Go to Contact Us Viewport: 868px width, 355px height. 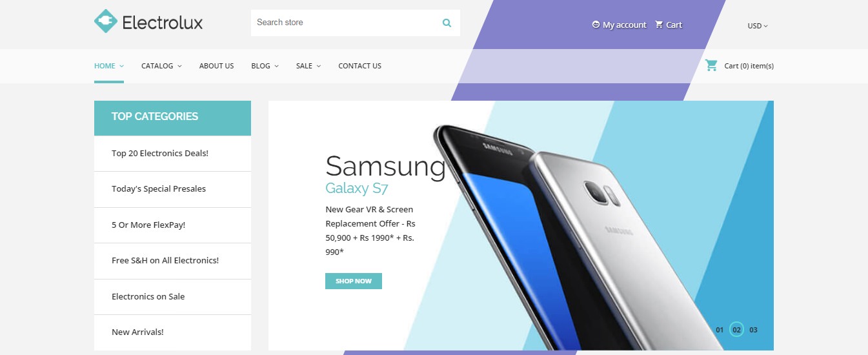coord(359,66)
